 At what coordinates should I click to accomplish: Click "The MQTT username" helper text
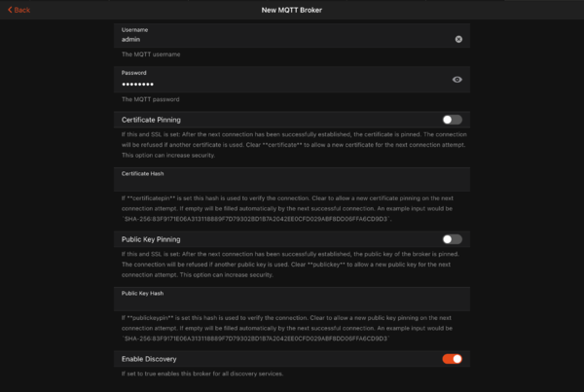(148, 54)
